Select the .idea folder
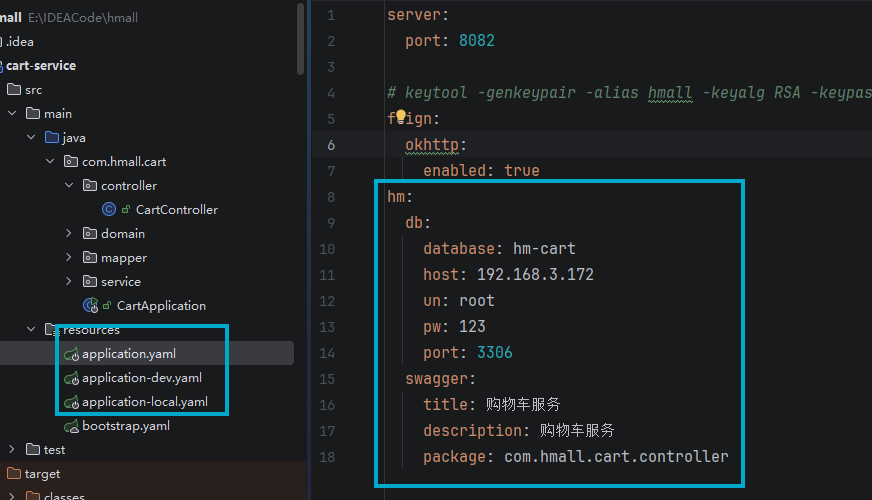The height and width of the screenshot is (500, 872). pyautogui.click(x=20, y=42)
